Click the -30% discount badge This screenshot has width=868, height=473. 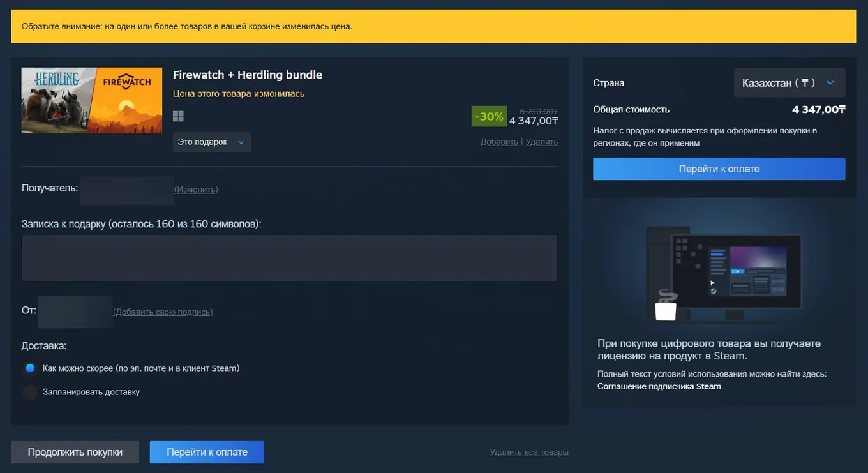489,117
